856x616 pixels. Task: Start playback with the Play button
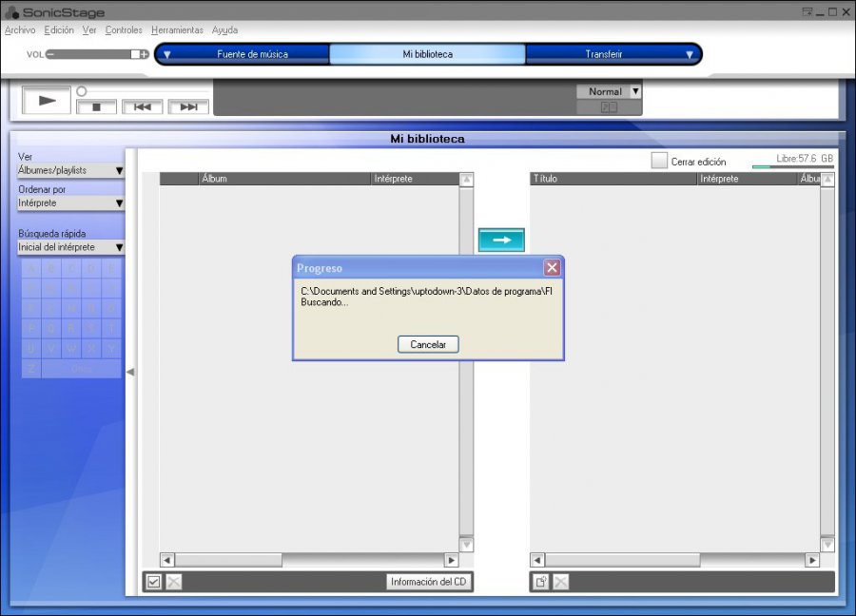47,100
